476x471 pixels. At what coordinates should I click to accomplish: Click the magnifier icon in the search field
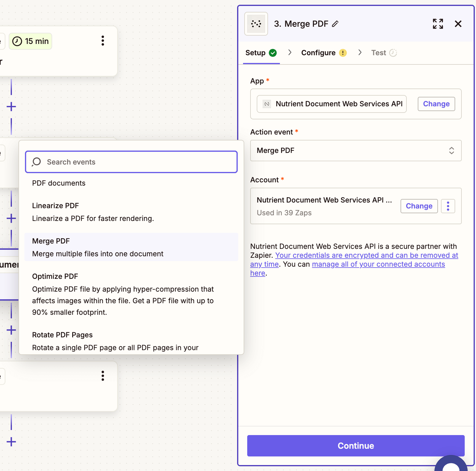click(36, 162)
